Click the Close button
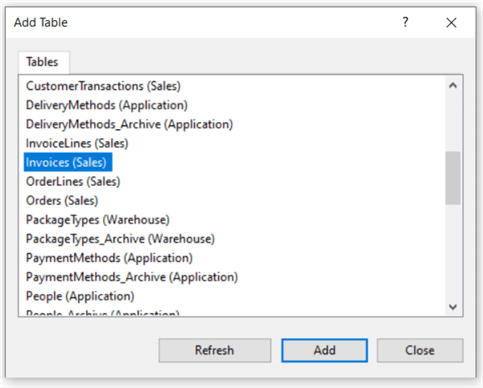Viewport: 483px width, 388px height. pos(420,350)
